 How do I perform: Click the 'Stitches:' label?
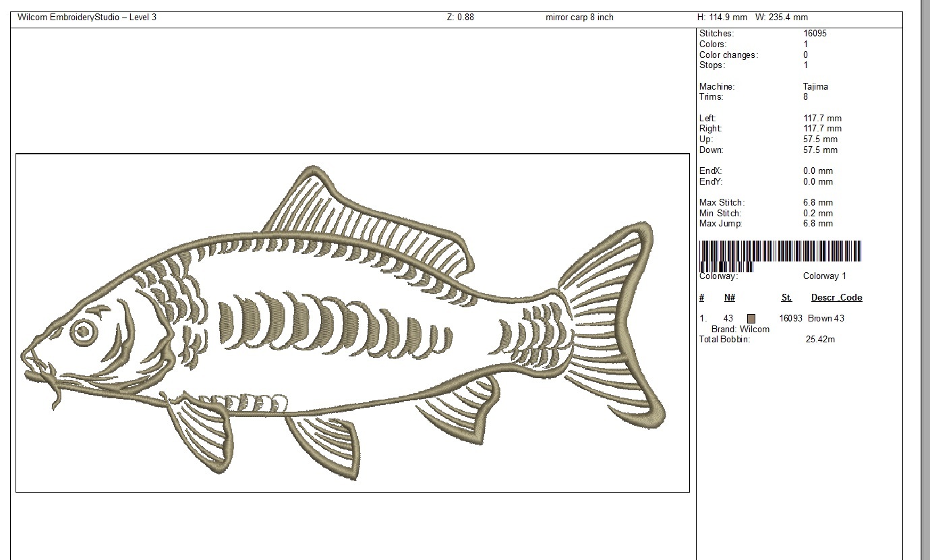point(717,34)
